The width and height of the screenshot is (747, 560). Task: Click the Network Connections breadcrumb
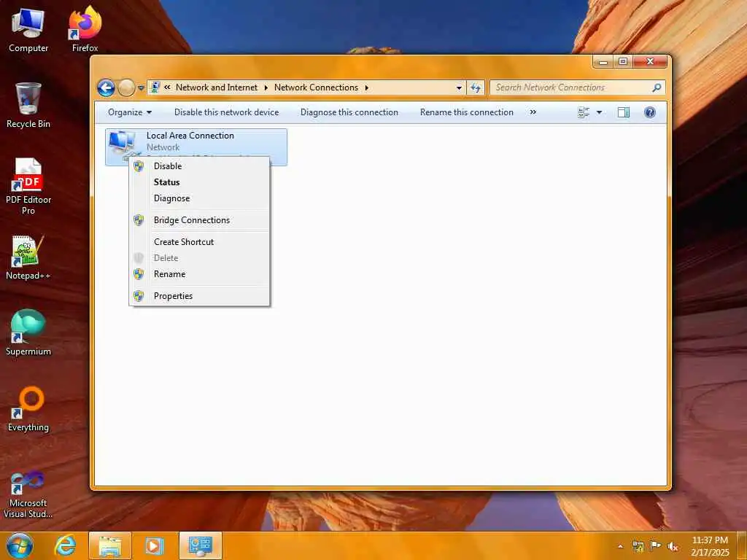316,87
